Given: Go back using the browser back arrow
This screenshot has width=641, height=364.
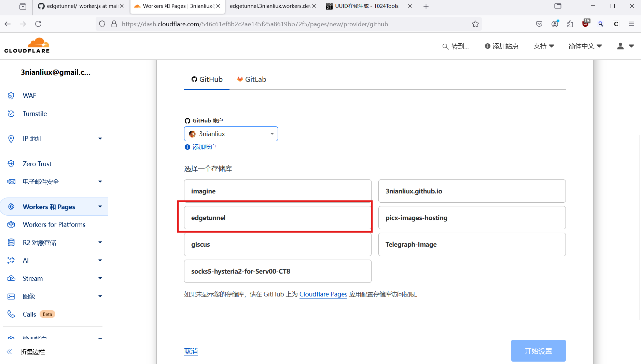Looking at the screenshot, I should [x=8, y=24].
